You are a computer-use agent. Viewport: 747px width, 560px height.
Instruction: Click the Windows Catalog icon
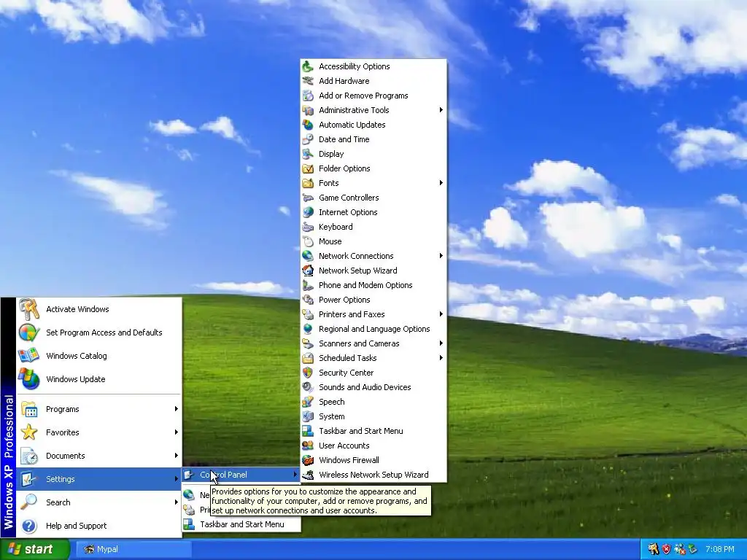[x=29, y=356]
